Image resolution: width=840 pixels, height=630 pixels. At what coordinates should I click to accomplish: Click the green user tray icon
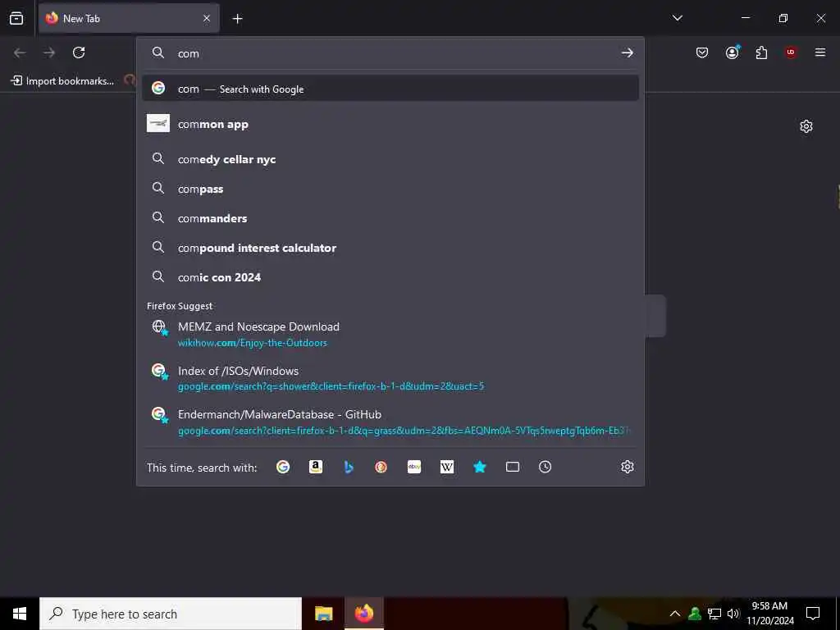coord(695,614)
